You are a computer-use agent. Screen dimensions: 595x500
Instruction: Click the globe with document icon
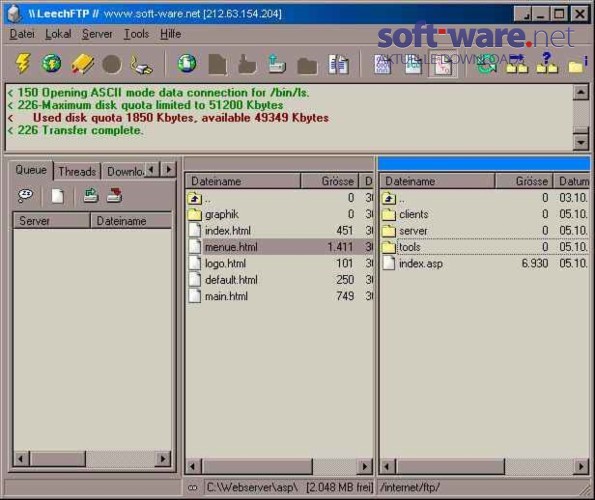(187, 63)
